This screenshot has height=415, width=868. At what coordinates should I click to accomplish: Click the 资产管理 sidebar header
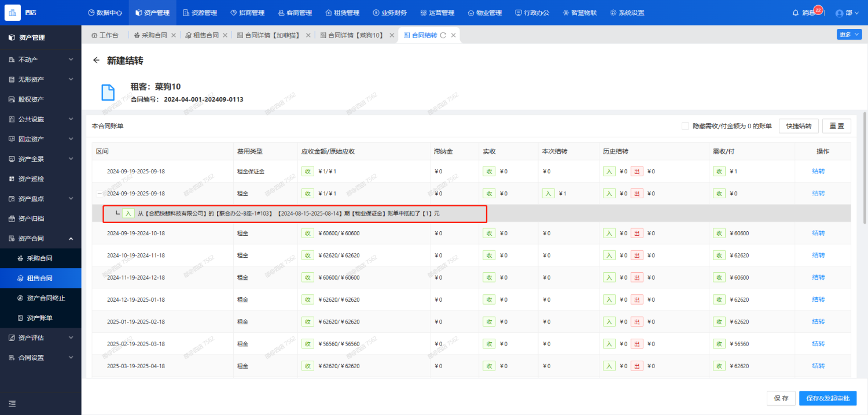[41, 38]
